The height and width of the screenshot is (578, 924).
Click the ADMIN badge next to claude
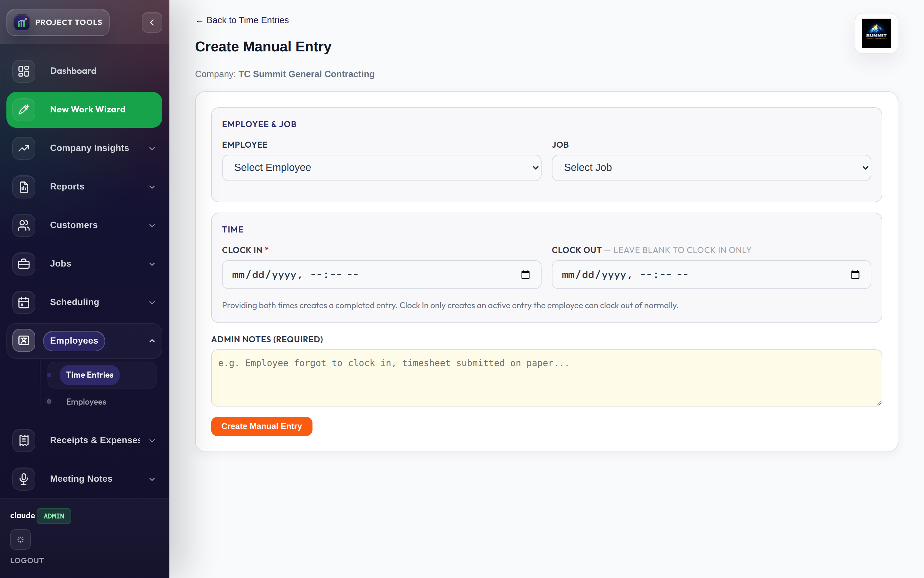[x=54, y=516]
